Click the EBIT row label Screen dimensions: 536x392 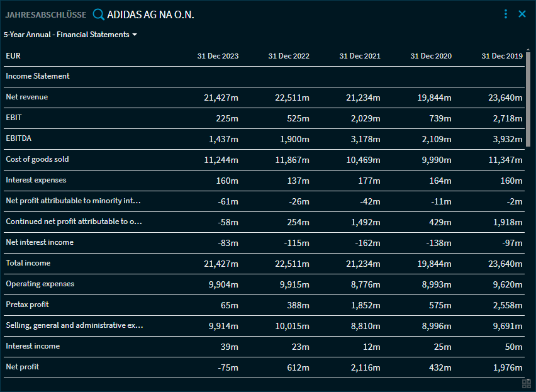click(x=14, y=117)
